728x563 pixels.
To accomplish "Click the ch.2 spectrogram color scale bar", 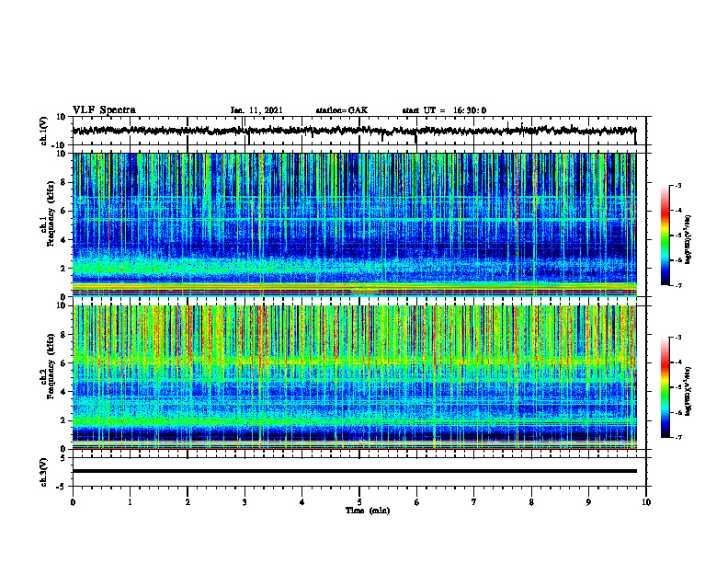I will click(x=665, y=387).
